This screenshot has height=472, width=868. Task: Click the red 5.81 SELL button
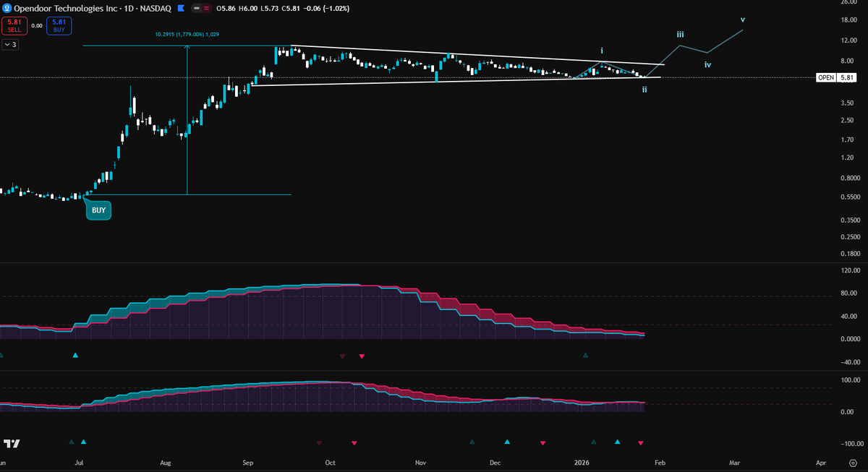(14, 25)
